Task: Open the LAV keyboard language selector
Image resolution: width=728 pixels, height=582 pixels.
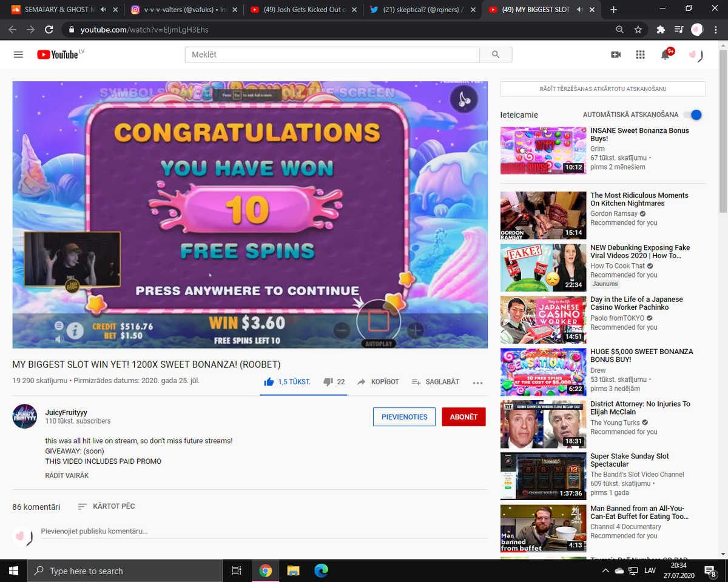Action: pyautogui.click(x=650, y=570)
